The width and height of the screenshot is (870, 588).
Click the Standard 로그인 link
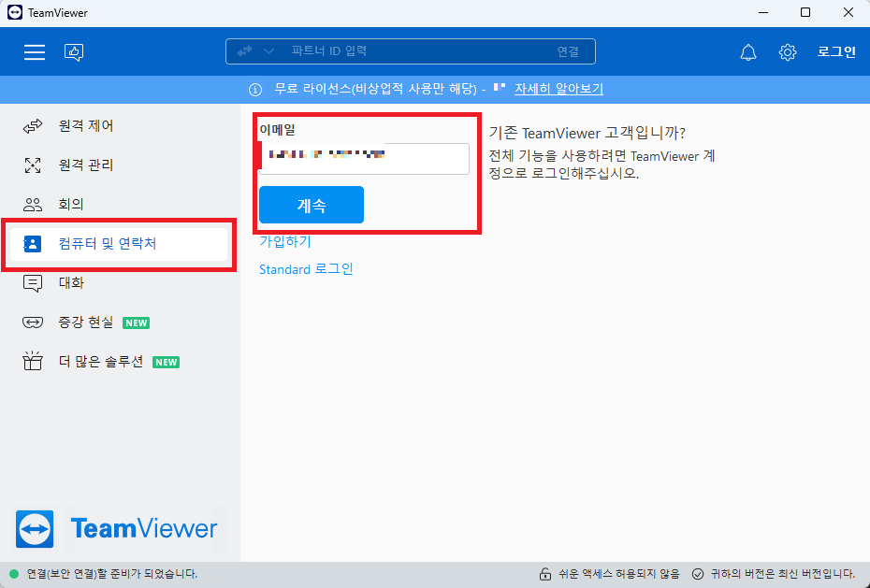tap(306, 269)
